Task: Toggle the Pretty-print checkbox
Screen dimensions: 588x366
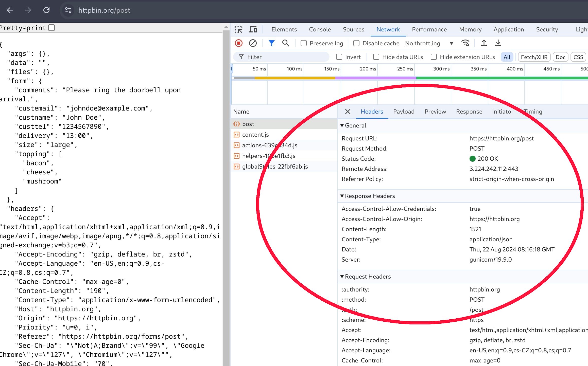Action: 51,28
